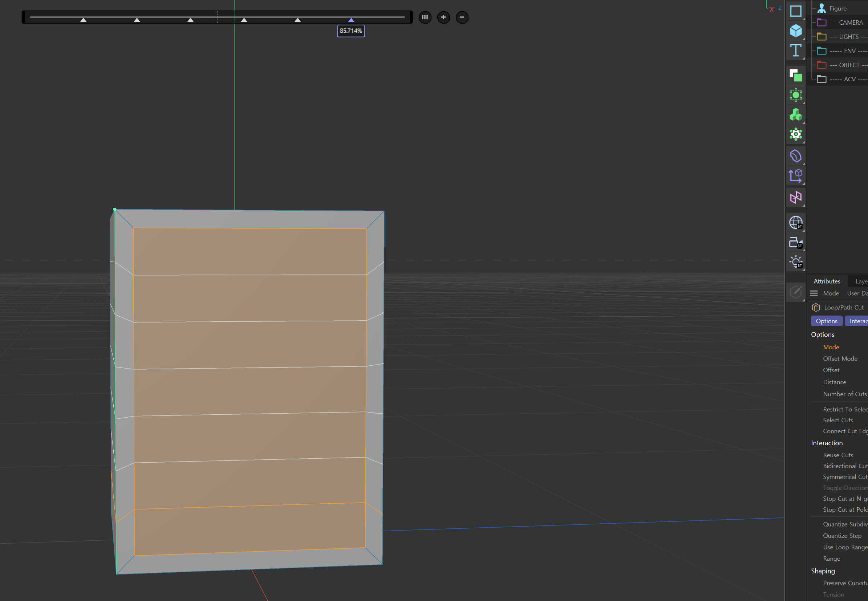The height and width of the screenshot is (601, 868).
Task: Select the Figure object in the hierarchy
Action: [x=837, y=8]
